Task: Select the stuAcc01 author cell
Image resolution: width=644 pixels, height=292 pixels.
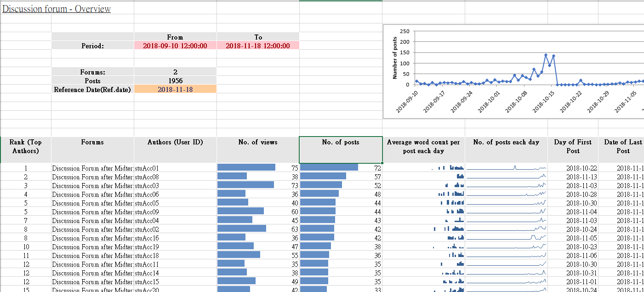Action: [147, 168]
